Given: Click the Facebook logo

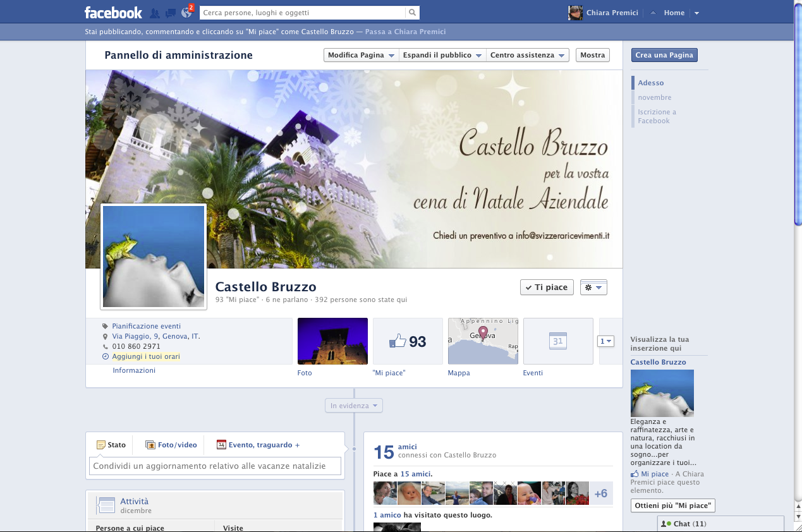Looking at the screenshot, I should tap(113, 13).
